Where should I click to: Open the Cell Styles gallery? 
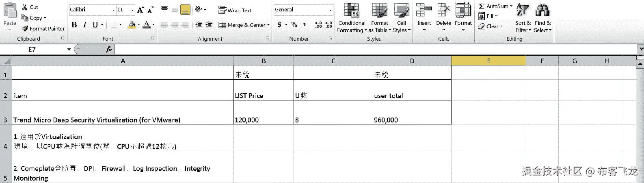click(402, 17)
